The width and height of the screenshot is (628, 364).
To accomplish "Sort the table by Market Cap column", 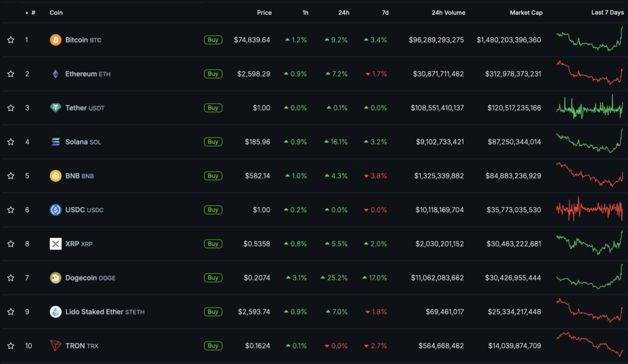I will coord(526,12).
